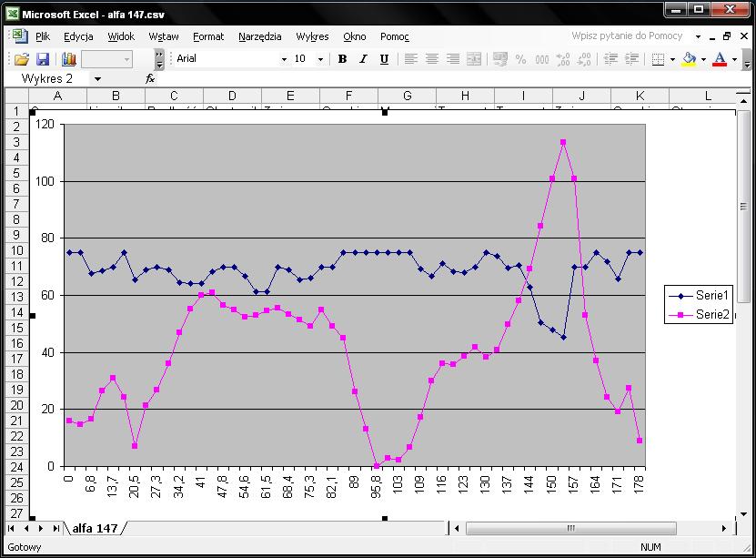Image resolution: width=756 pixels, height=558 pixels.
Task: Open the Arial font name dropdown
Action: [284, 59]
